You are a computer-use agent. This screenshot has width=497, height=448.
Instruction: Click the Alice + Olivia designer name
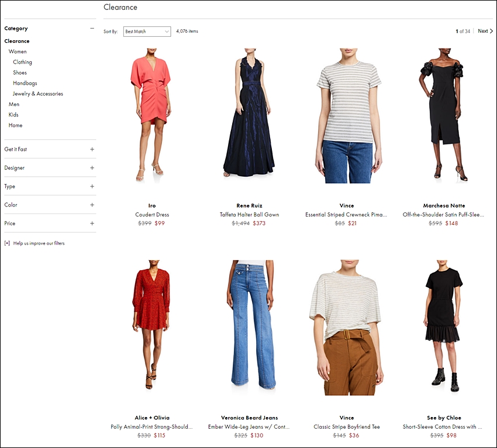point(152,418)
